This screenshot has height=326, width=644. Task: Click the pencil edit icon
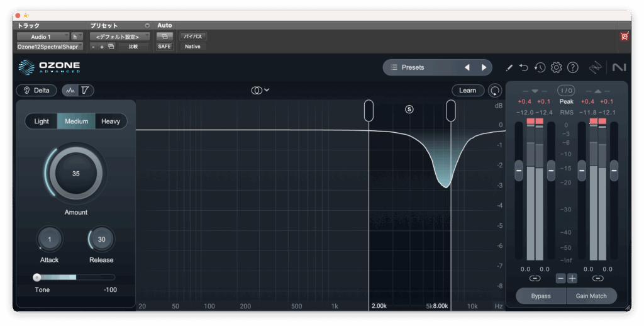pyautogui.click(x=509, y=67)
